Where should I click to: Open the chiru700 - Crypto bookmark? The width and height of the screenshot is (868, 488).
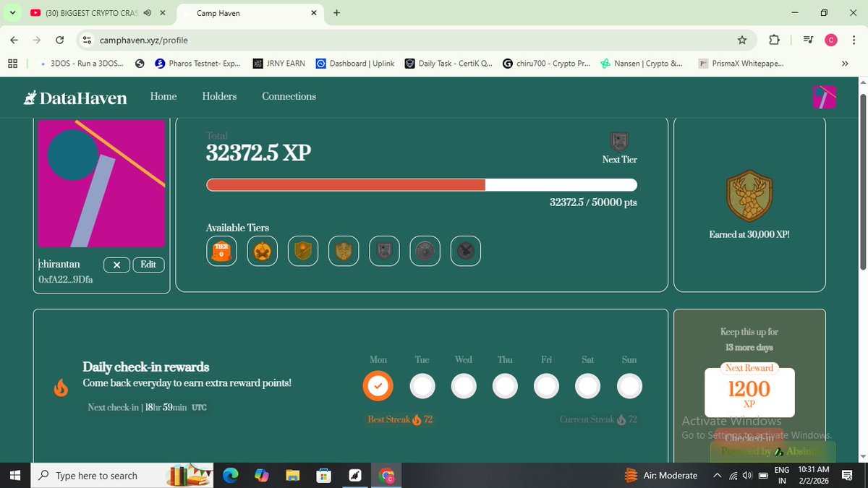pos(546,64)
